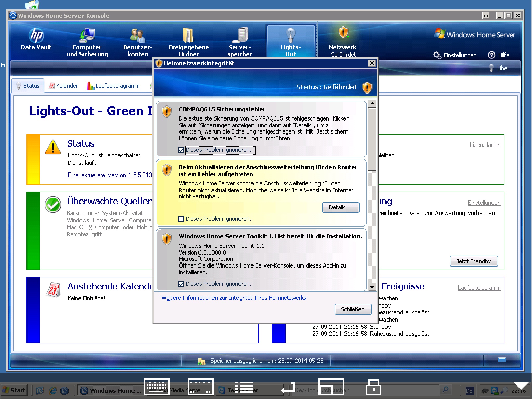
Task: Click the Windows Home Server logo
Action: click(x=475, y=34)
